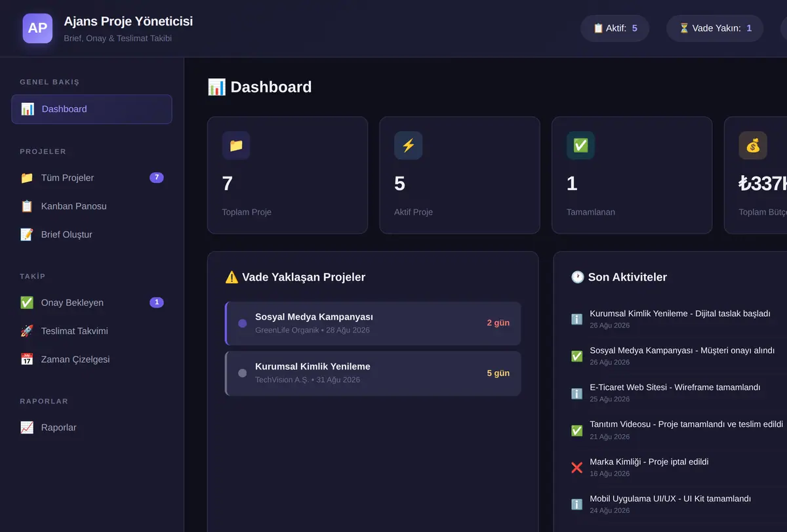Open Dashboard in the sidebar

pyautogui.click(x=92, y=109)
